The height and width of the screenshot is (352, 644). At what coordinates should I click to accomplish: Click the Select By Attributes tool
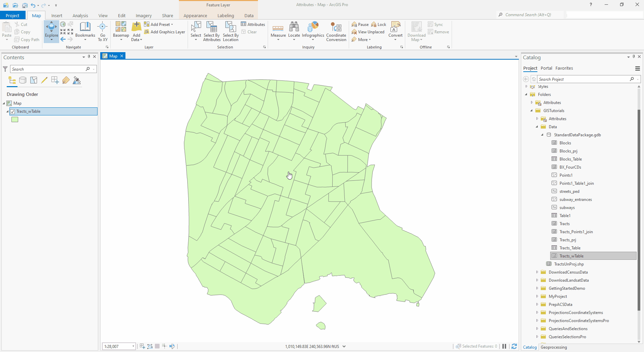point(212,31)
